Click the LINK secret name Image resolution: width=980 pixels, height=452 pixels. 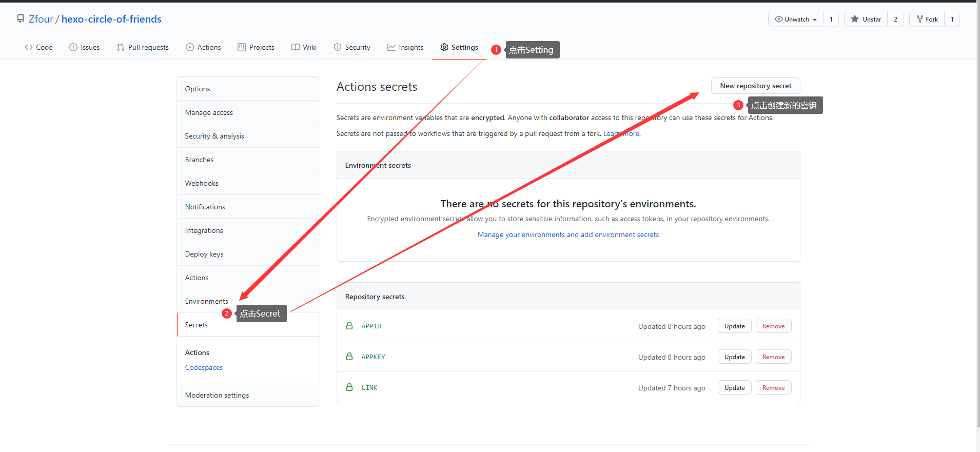point(369,387)
